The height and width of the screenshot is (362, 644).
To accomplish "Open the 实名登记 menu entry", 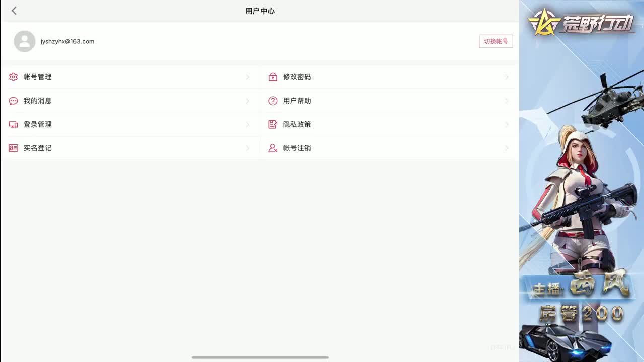I will click(x=130, y=148).
